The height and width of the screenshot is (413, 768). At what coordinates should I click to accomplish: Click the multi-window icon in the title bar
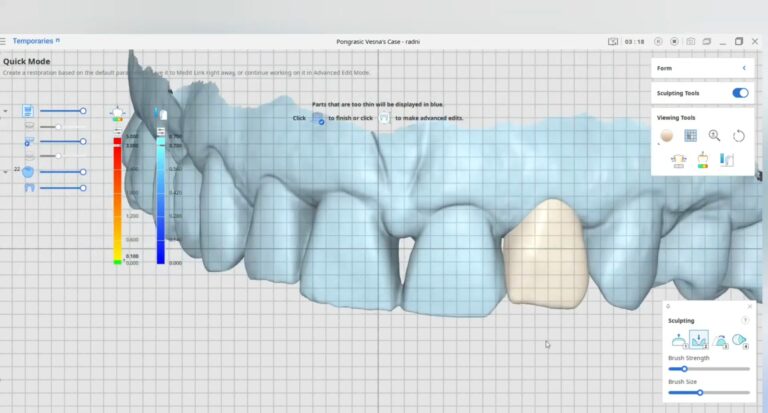[707, 42]
